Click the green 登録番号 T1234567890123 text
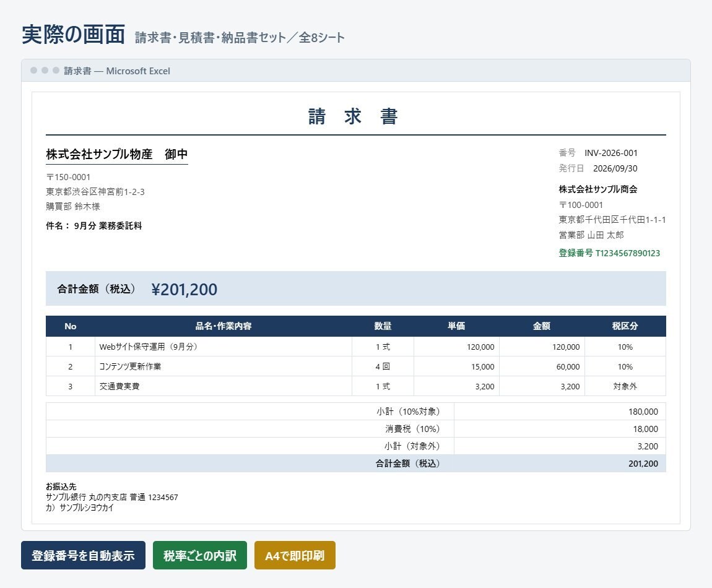 [x=609, y=253]
